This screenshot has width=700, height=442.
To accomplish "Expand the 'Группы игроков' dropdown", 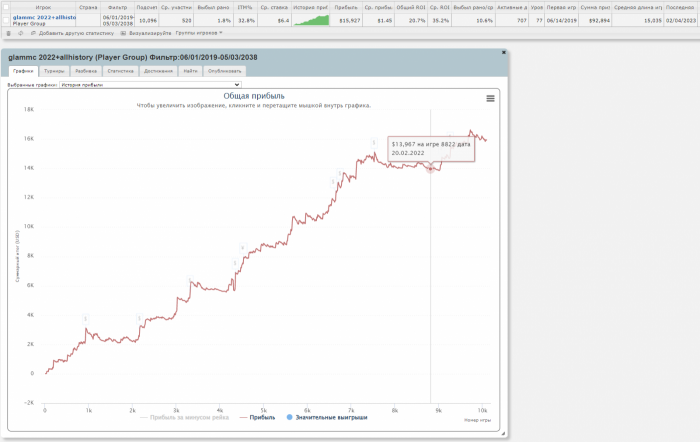I will pyautogui.click(x=199, y=33).
